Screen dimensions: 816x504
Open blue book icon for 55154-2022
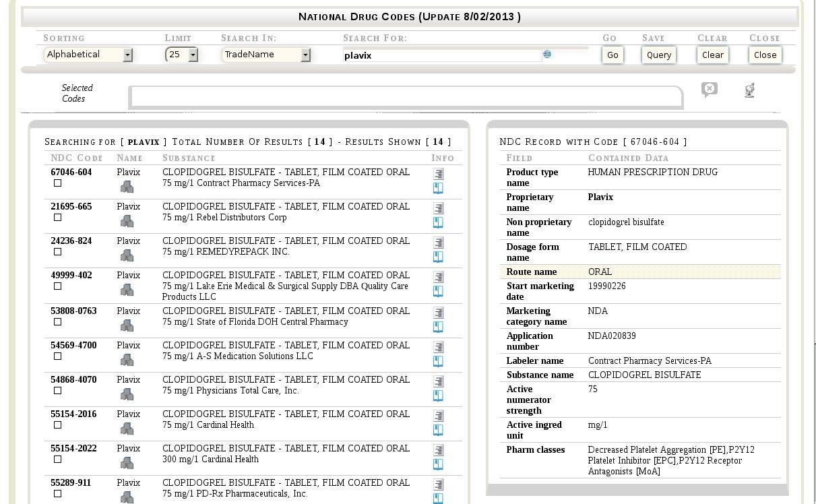pyautogui.click(x=438, y=465)
